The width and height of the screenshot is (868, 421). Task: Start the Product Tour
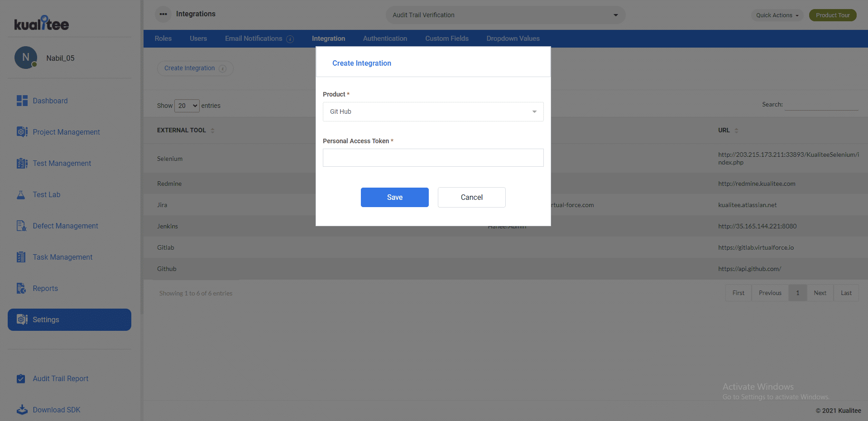(x=832, y=15)
